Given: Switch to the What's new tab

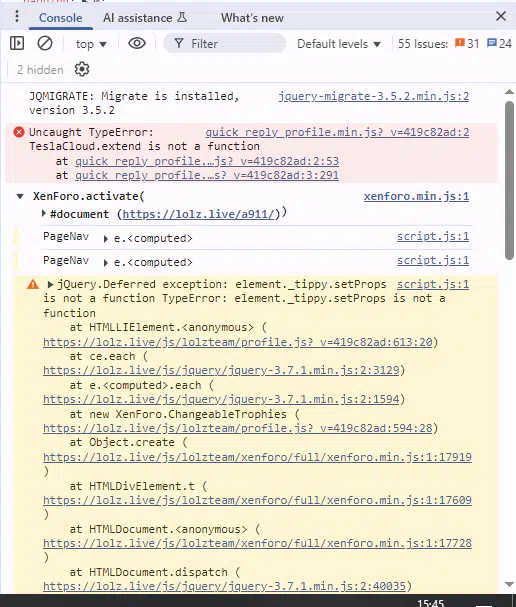Looking at the screenshot, I should pyautogui.click(x=252, y=18).
